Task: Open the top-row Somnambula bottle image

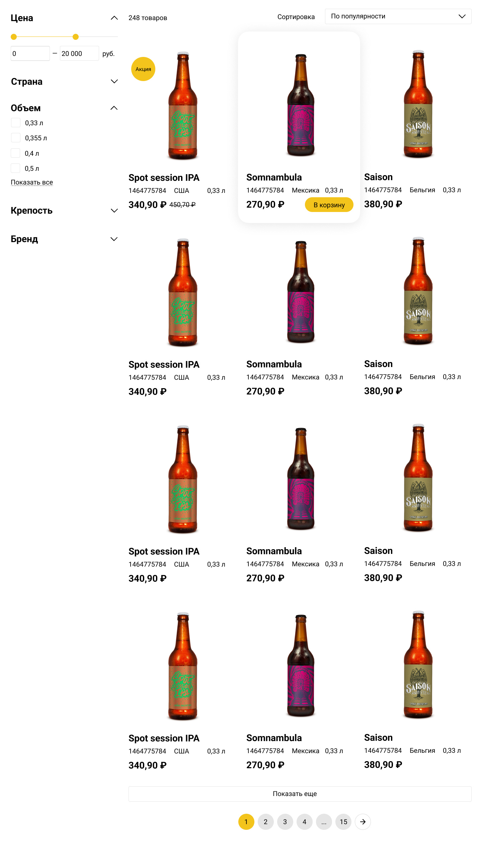Action: 301,105
